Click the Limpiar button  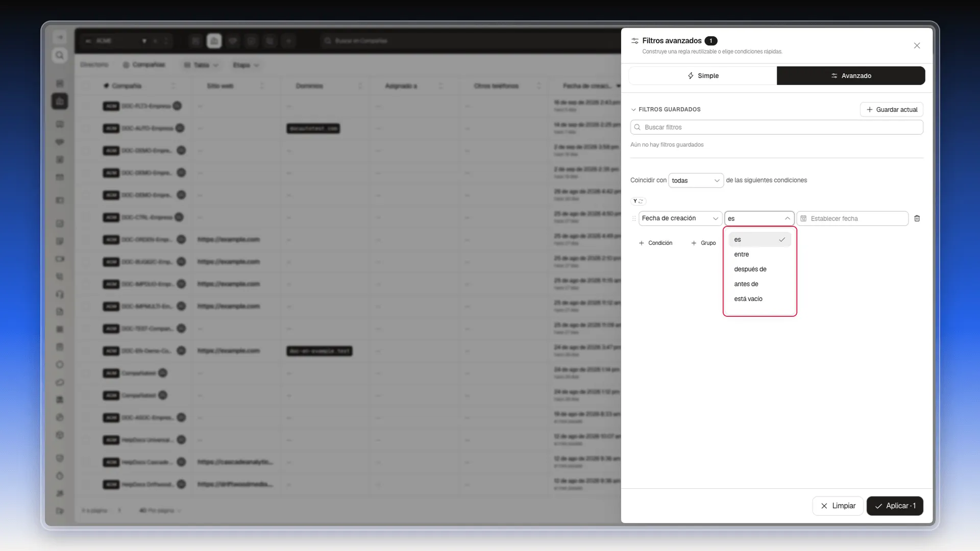[x=838, y=506]
